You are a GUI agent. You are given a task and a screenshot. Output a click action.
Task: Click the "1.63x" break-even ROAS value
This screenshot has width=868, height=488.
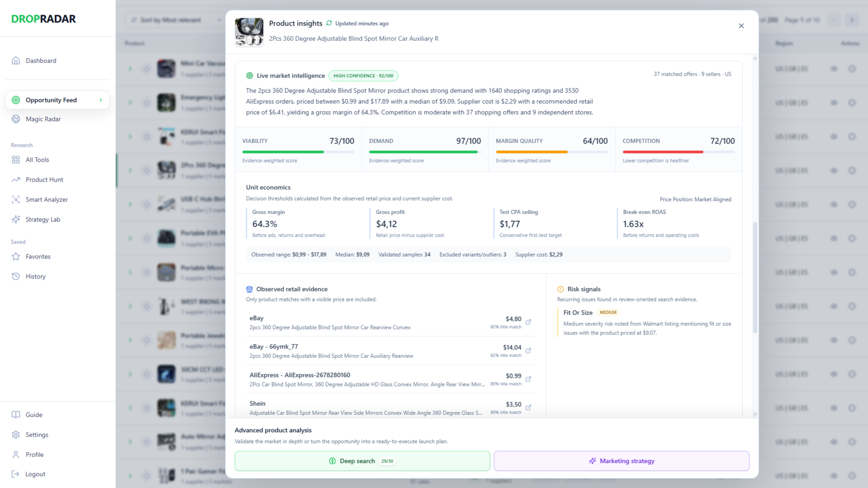pos(634,224)
